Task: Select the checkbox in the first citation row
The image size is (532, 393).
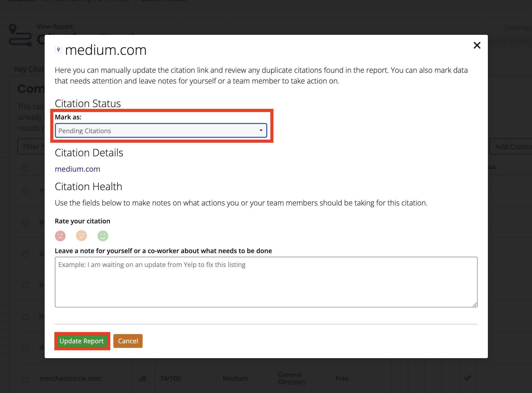Action: [25, 191]
